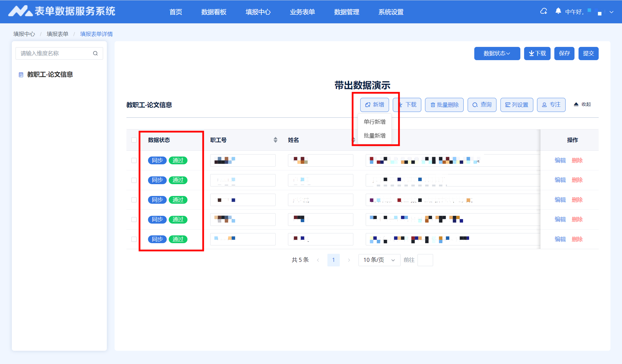This screenshot has height=364, width=622.
Task: Choose 批量新增 from the dropdown menu
Action: (374, 136)
